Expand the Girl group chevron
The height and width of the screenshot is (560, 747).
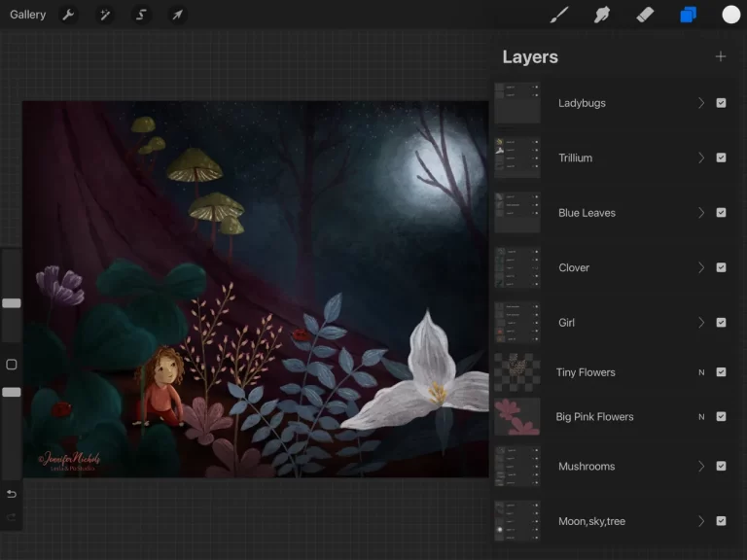point(700,323)
